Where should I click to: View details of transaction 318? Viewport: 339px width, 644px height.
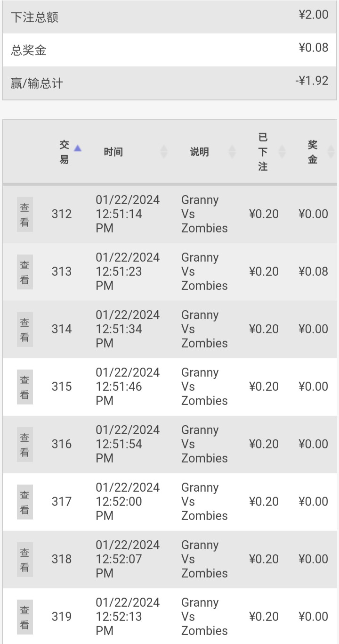point(24,560)
